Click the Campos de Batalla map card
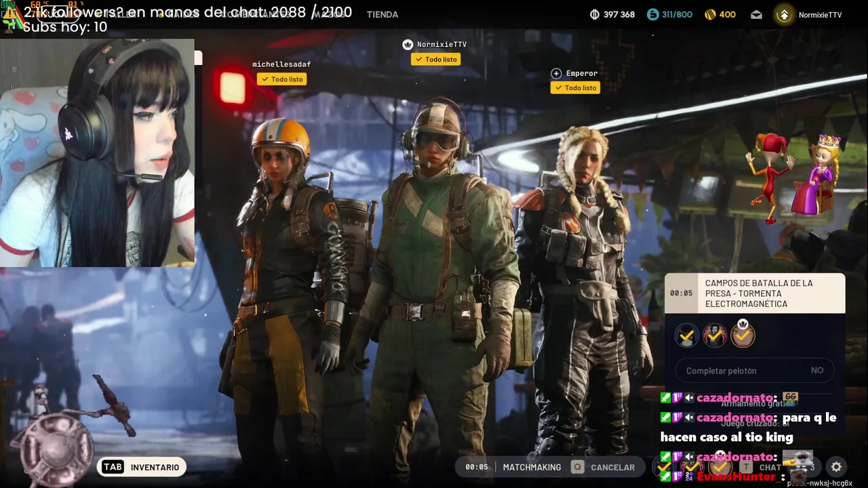Viewport: 868px width, 488px height. (755, 293)
